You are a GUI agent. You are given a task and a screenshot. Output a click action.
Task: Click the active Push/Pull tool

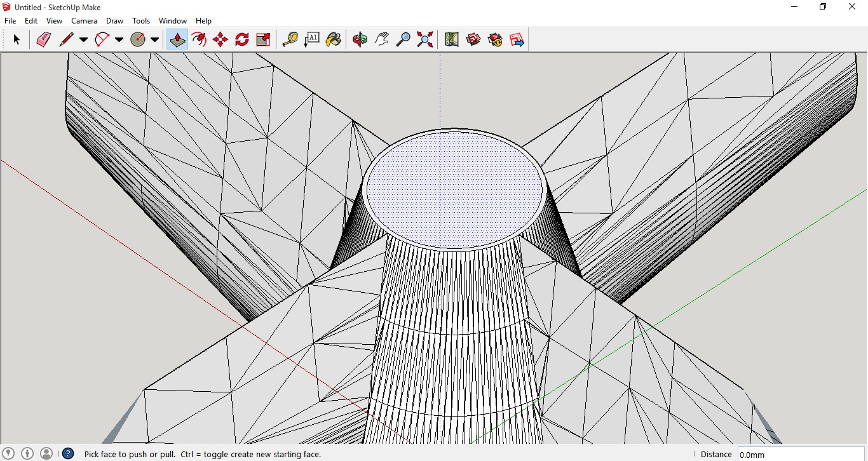177,39
